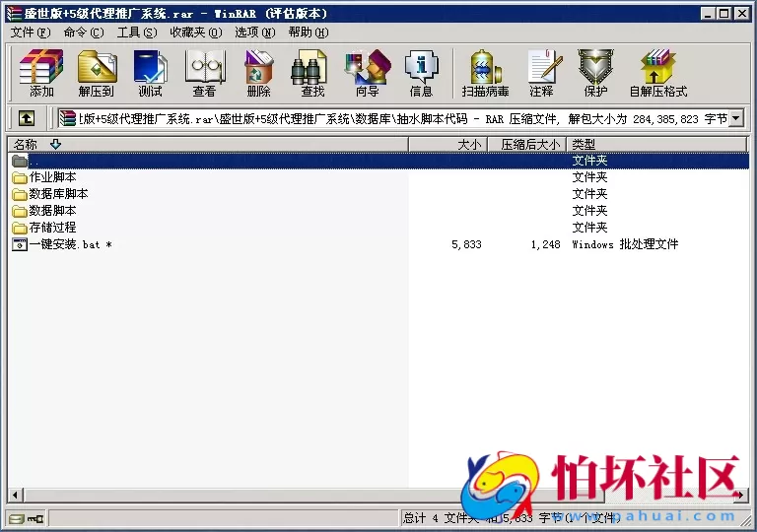Click the 删除 (Delete) trash icon

[x=259, y=73]
